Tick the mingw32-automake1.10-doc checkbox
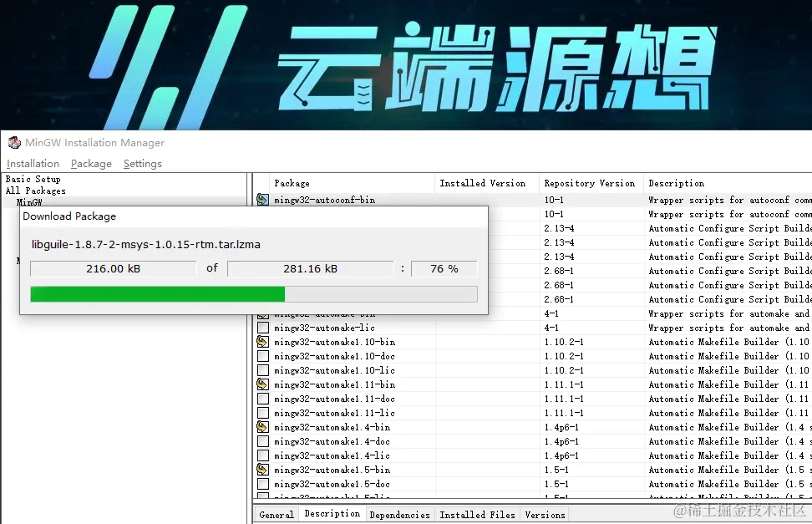Screen dimensions: 812x524 [263, 356]
